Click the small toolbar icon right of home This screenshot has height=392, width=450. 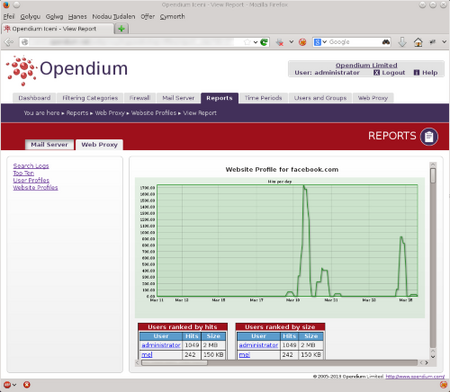click(x=433, y=42)
